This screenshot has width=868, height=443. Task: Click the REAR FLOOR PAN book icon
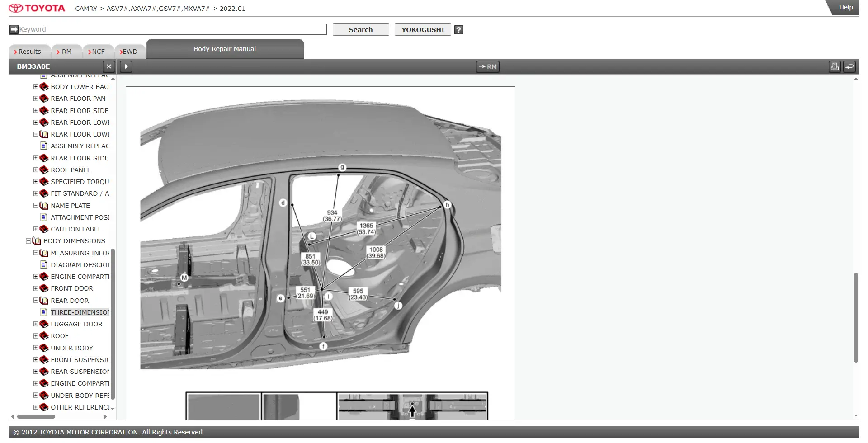[x=44, y=99]
